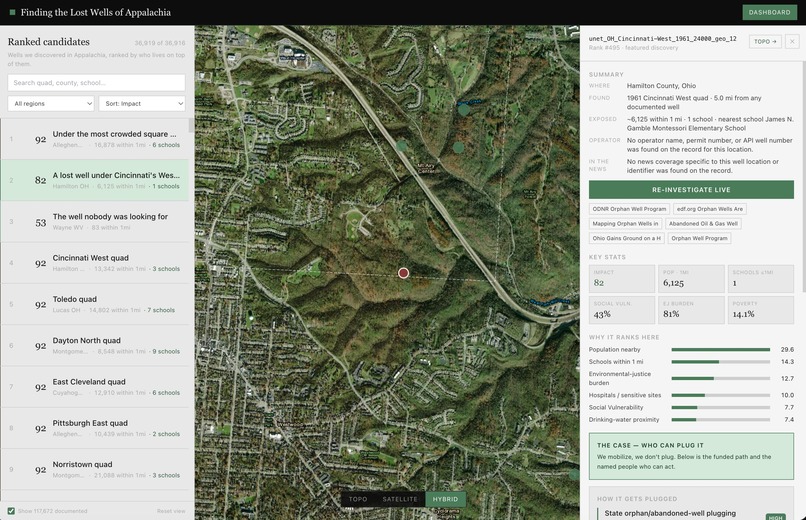This screenshot has width=806, height=520.
Task: Click the 36,919 of 36,916 count
Action: tap(160, 43)
